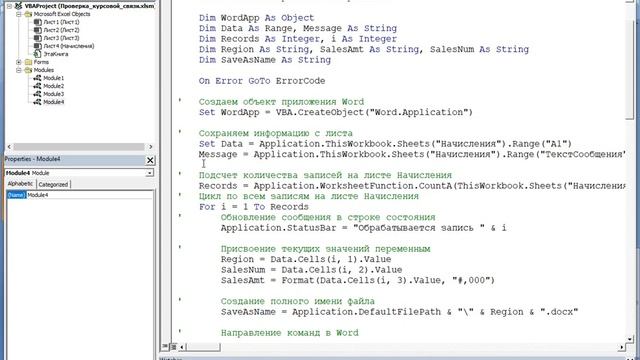Select the ЭтаКнига label in project tree

[x=56, y=54]
